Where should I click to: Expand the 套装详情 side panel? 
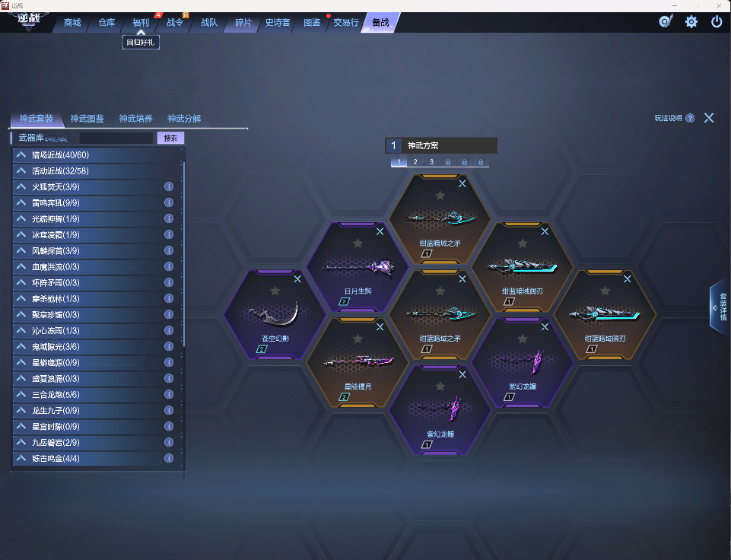click(720, 307)
